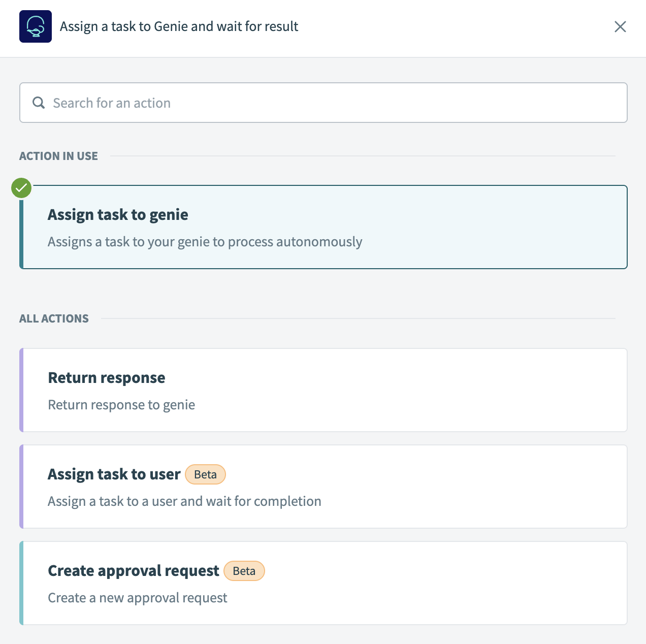Select the description text under Return response
Image resolution: width=646 pixels, height=644 pixels.
[121, 405]
